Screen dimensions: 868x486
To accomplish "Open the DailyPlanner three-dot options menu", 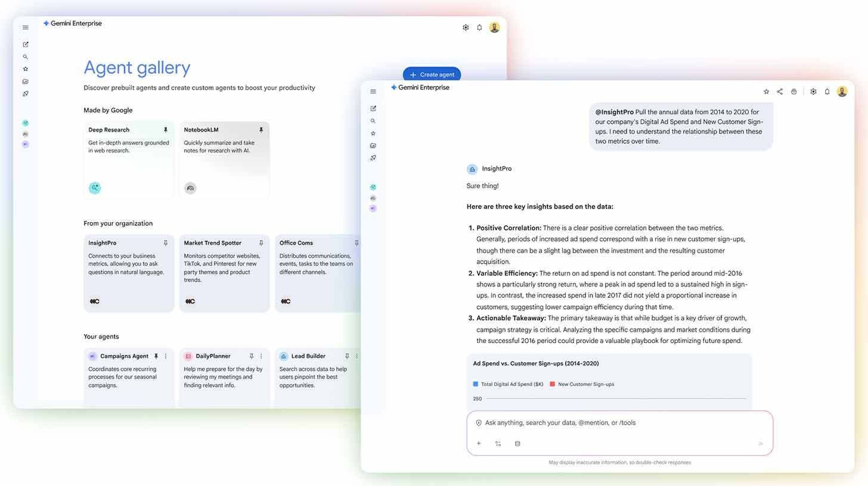I will (x=261, y=356).
